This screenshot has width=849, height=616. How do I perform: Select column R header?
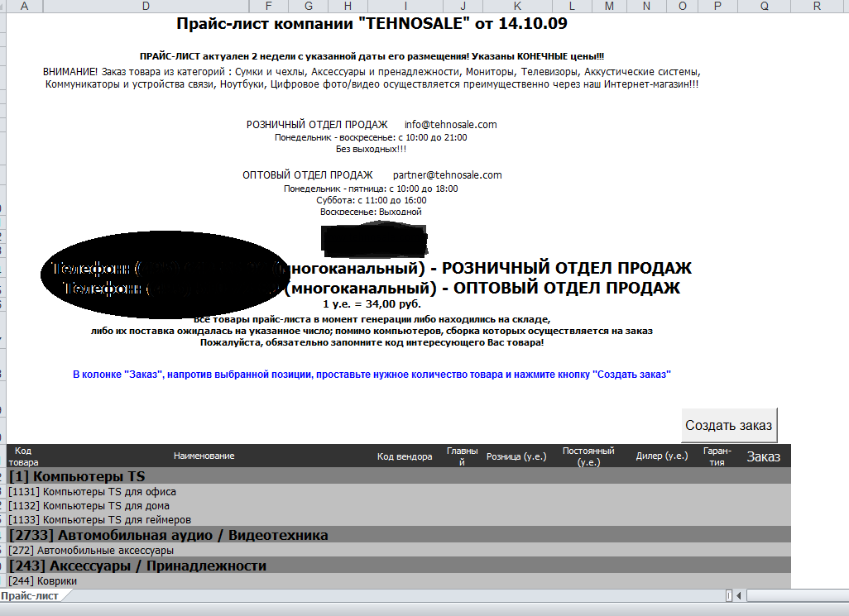pyautogui.click(x=817, y=7)
